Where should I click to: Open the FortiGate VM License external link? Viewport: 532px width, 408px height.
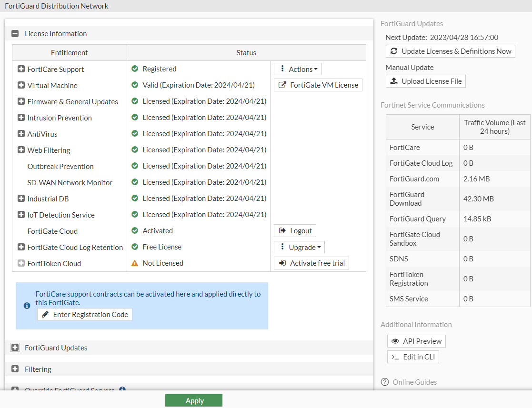[x=318, y=85]
